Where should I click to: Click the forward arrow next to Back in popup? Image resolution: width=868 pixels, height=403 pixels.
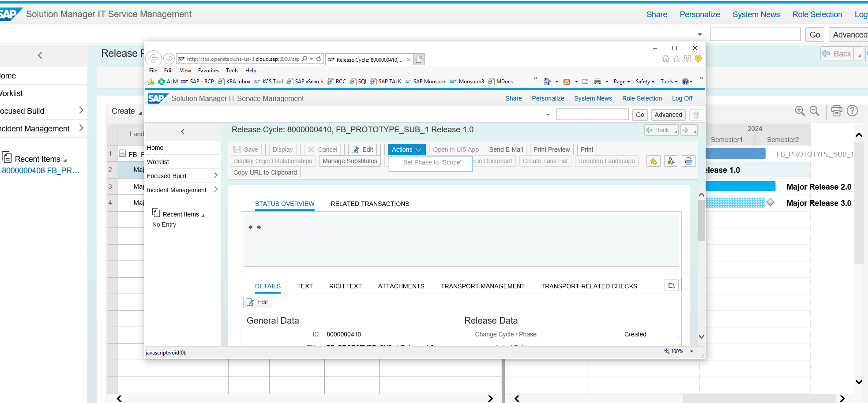pos(685,130)
